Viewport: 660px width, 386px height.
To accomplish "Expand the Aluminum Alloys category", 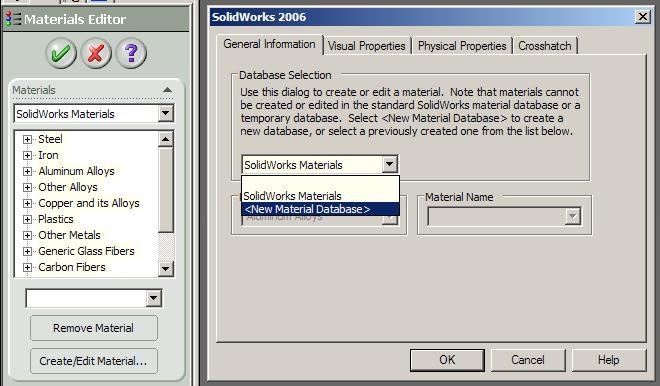I will pos(27,171).
